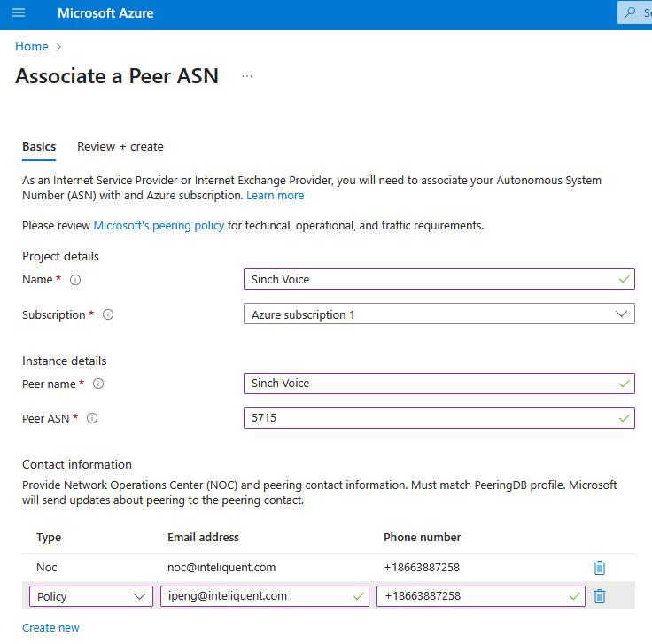Click the Associate a Peer ASN title
The width and height of the screenshot is (652, 644).
[117, 76]
